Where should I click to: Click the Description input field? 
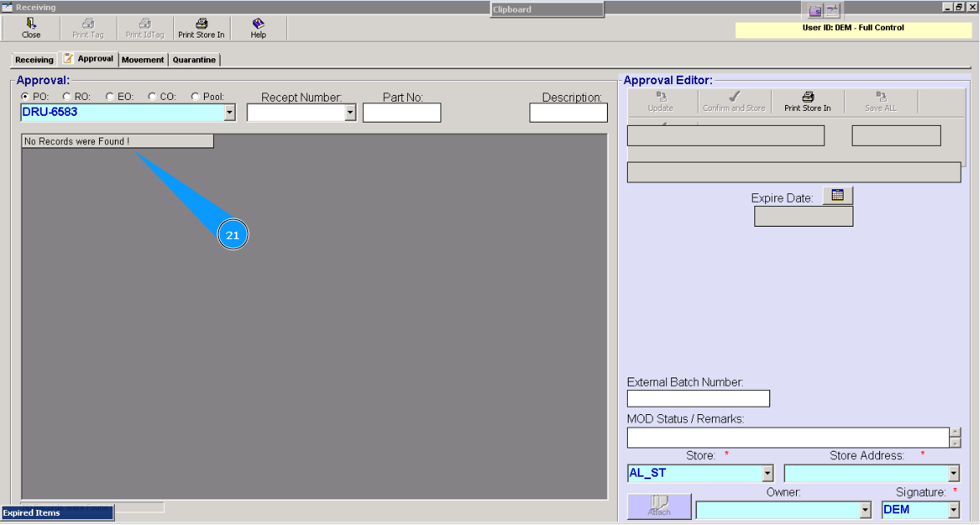pyautogui.click(x=568, y=112)
